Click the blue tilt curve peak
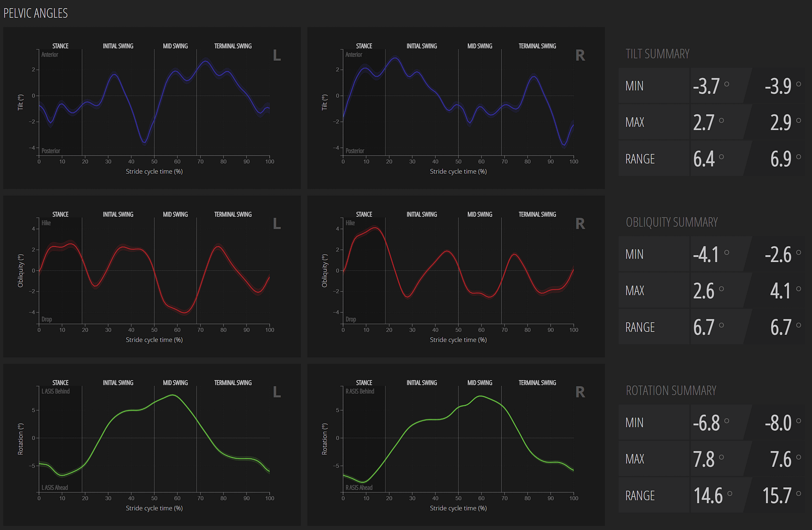This screenshot has height=530, width=812. click(205, 61)
